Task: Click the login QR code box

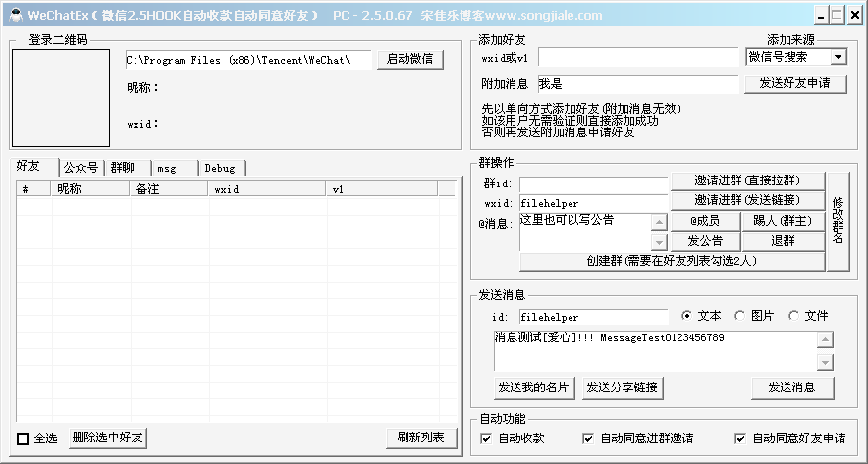Action: point(61,98)
